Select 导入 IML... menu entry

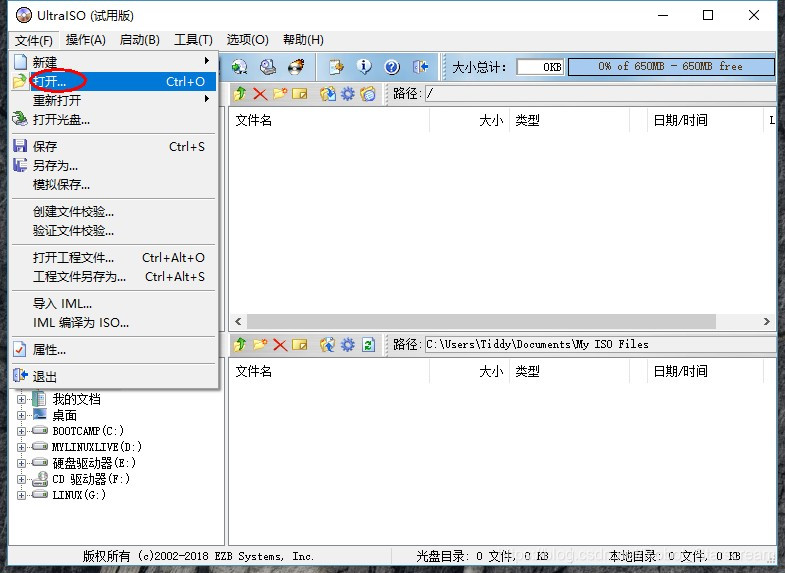pos(114,303)
